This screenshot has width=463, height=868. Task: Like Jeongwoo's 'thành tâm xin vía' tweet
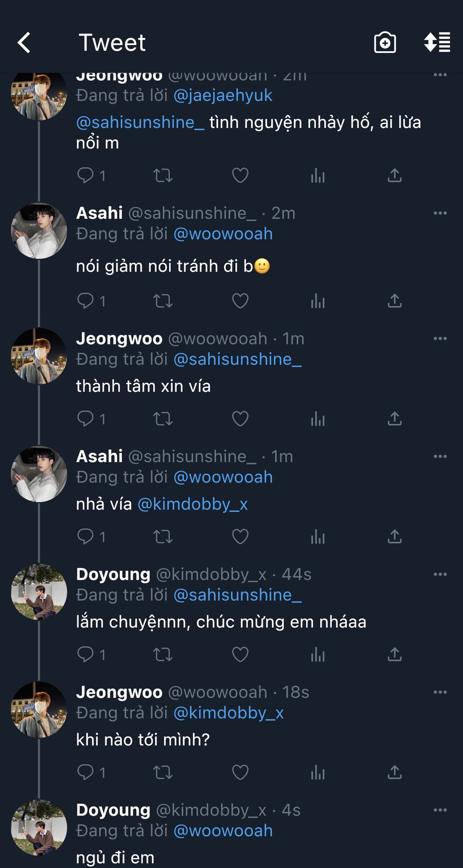click(x=240, y=419)
